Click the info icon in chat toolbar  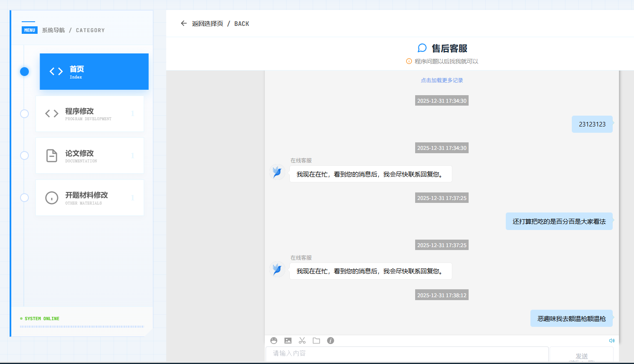pos(330,341)
